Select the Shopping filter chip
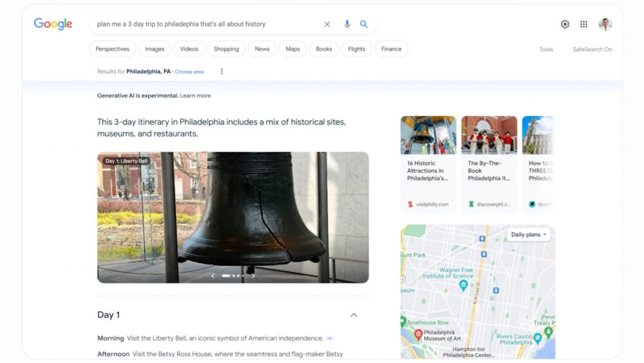The width and height of the screenshot is (644, 363). (x=226, y=49)
